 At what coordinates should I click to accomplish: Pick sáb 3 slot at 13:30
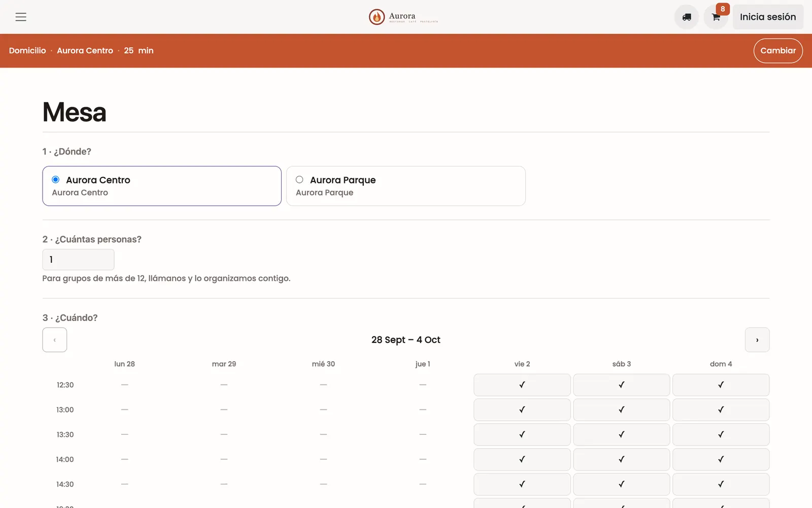(622, 435)
